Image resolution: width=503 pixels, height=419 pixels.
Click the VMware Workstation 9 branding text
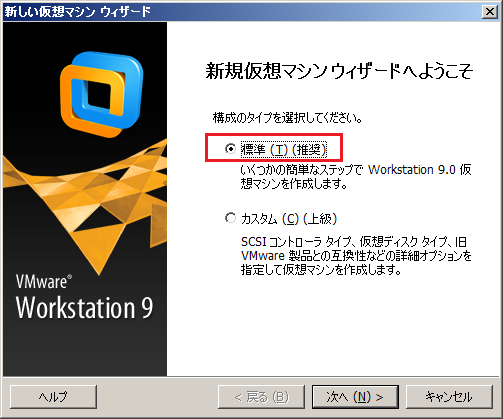[x=84, y=298]
